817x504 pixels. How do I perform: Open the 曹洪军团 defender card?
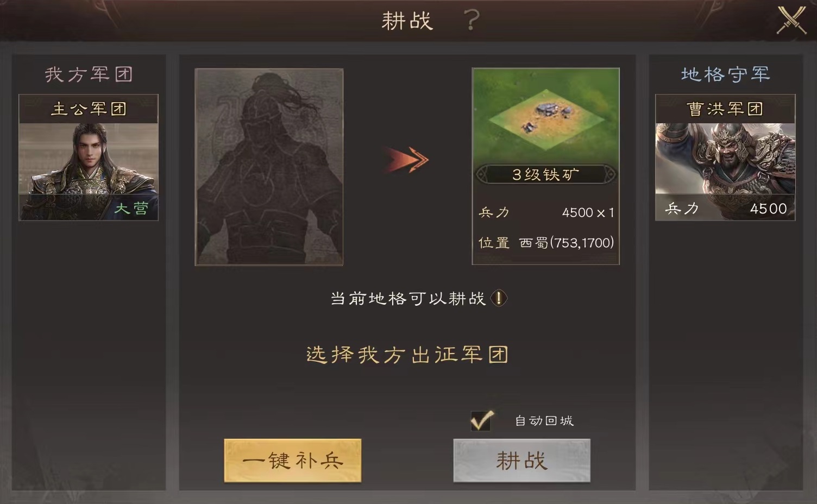click(x=725, y=157)
